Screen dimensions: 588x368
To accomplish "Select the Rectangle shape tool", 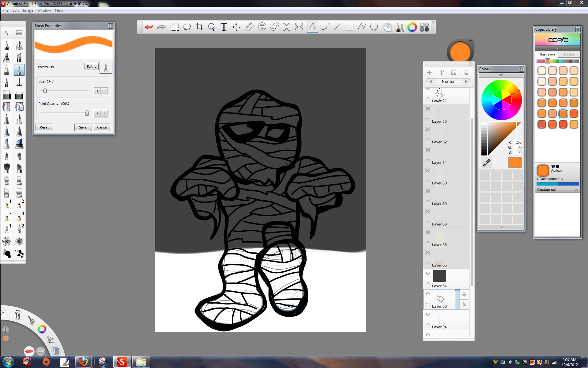I will [349, 27].
